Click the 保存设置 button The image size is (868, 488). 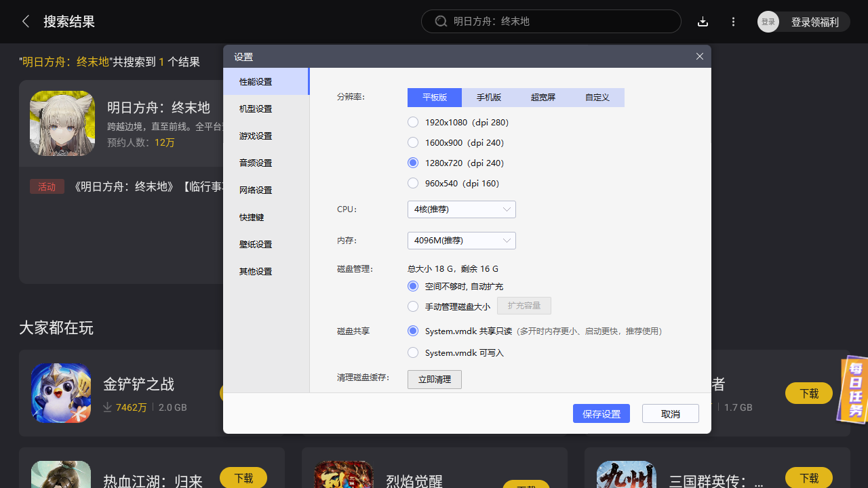tap(601, 414)
